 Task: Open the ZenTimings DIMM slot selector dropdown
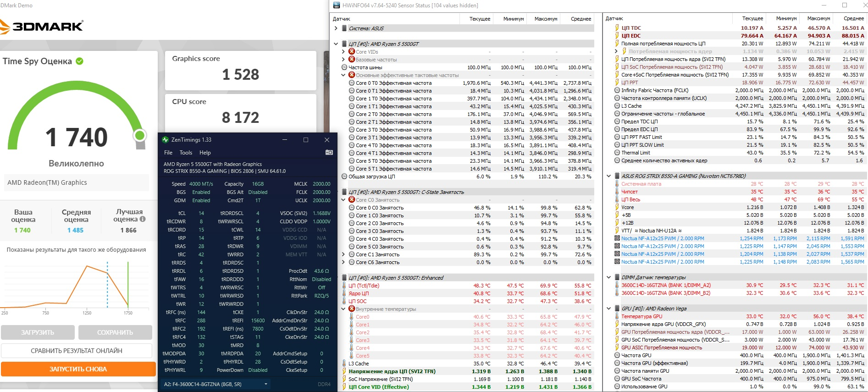(x=216, y=384)
